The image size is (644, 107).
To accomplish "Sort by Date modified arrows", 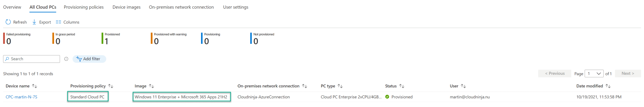I will point(608,86).
